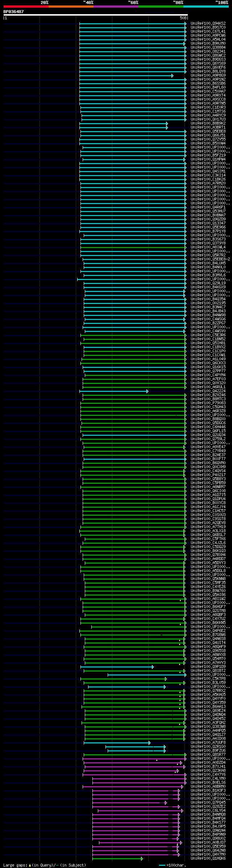
Task: Click hit label UniRef100_Q1DPU4
Action: pyautogui.click(x=208, y=499)
